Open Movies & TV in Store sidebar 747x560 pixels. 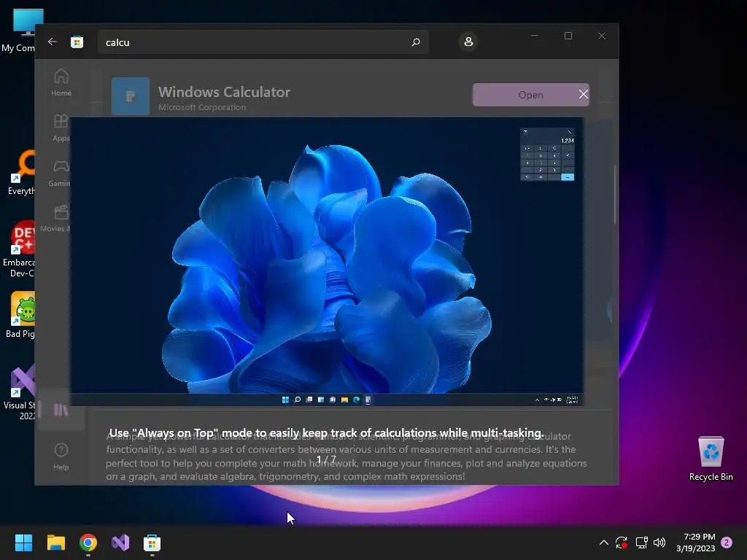[56, 218]
